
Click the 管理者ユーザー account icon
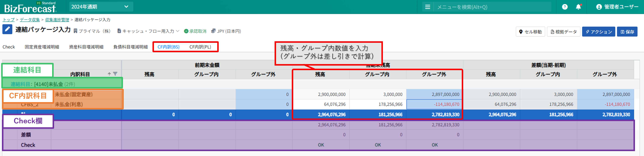[x=599, y=7]
